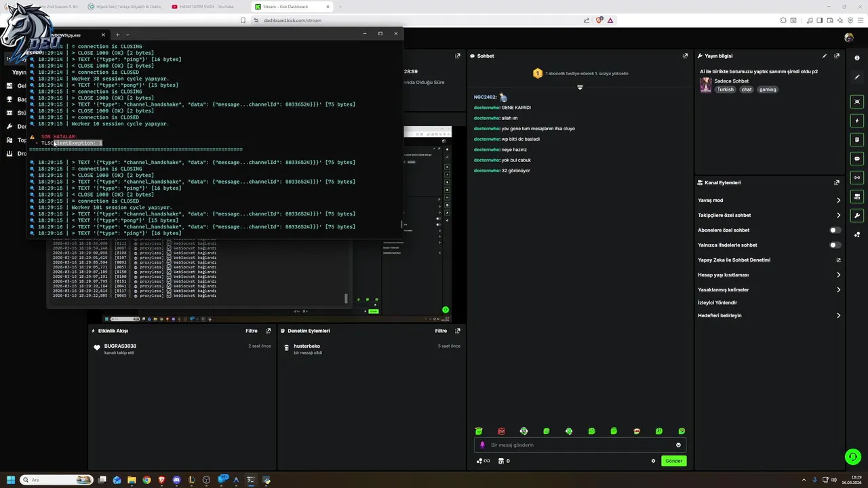Open a new browser tab
This screenshot has height=488, width=868.
click(340, 7)
